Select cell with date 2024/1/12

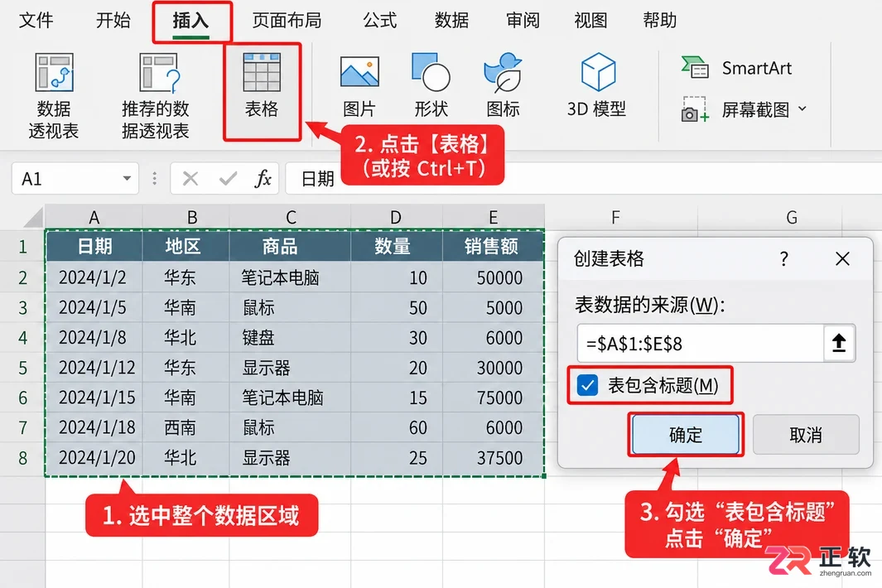pos(94,368)
